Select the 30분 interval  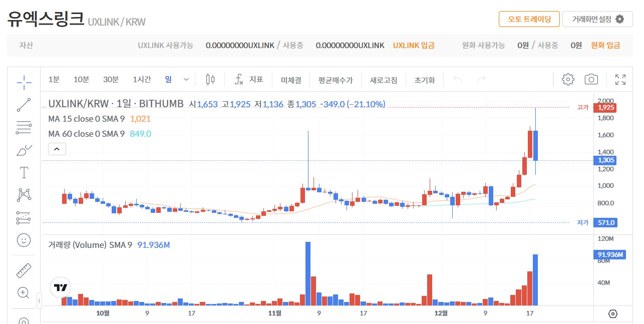click(111, 79)
